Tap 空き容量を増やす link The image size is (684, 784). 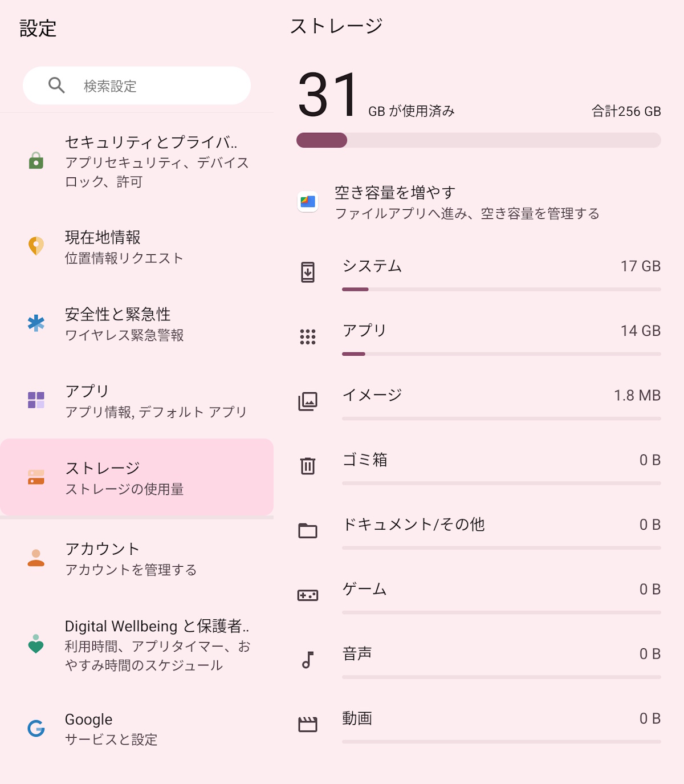(466, 202)
